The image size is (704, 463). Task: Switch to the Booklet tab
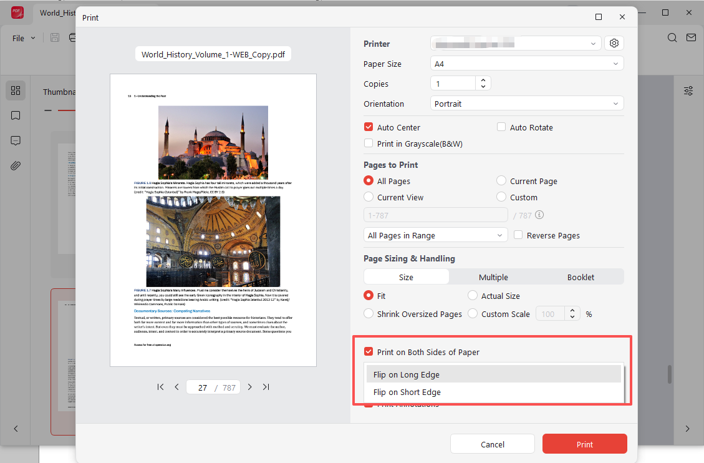(x=581, y=277)
